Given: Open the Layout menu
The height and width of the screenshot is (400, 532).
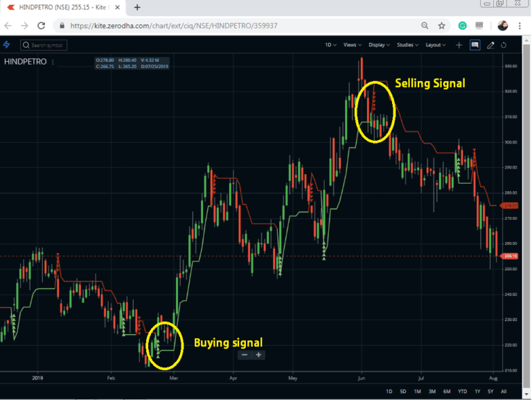Looking at the screenshot, I should click(436, 44).
